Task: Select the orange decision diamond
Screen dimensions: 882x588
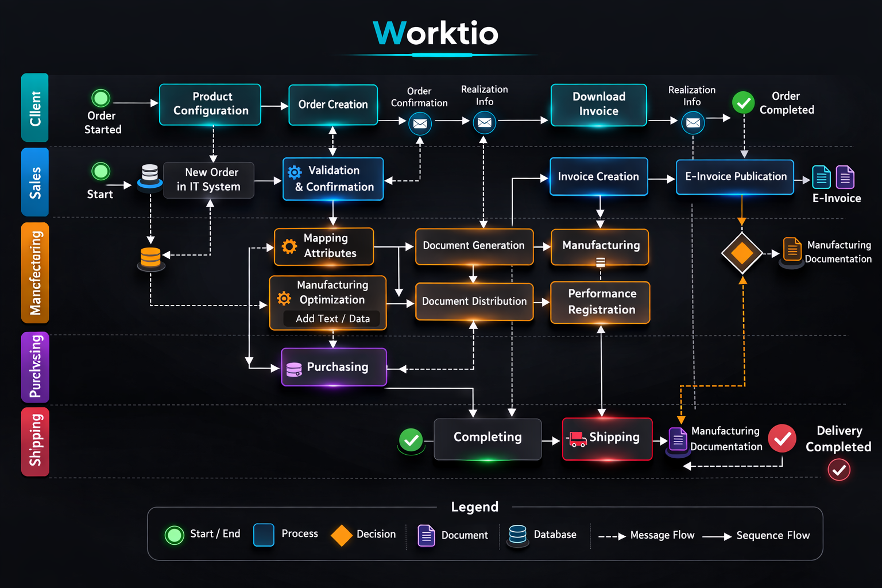Action: 742,253
